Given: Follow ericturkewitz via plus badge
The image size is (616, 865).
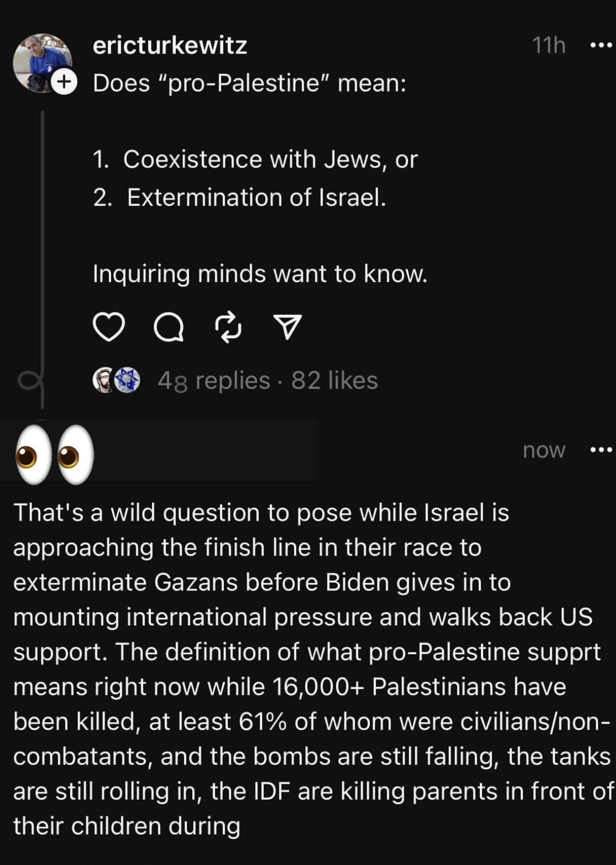Looking at the screenshot, I should (x=64, y=82).
